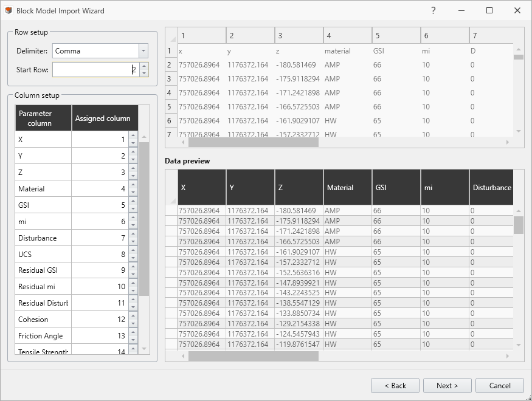This screenshot has width=532, height=401.
Task: Click the Material header in Data preview
Action: tap(348, 188)
